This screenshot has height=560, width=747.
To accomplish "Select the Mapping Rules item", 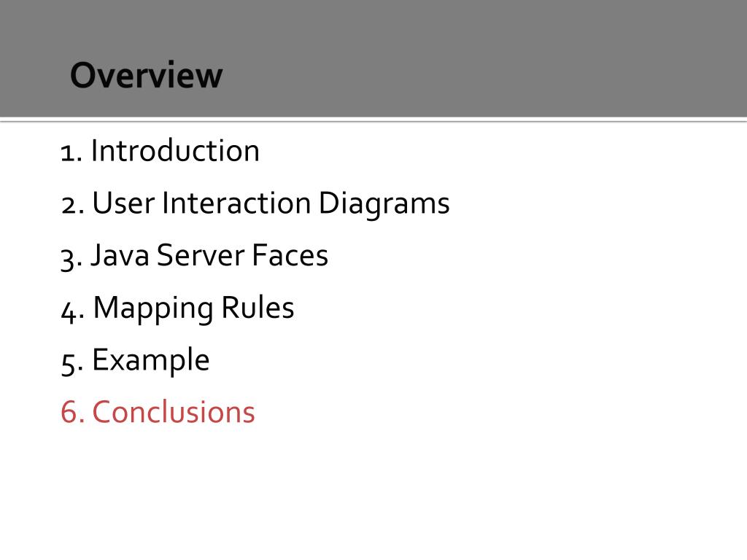I will tap(177, 309).
